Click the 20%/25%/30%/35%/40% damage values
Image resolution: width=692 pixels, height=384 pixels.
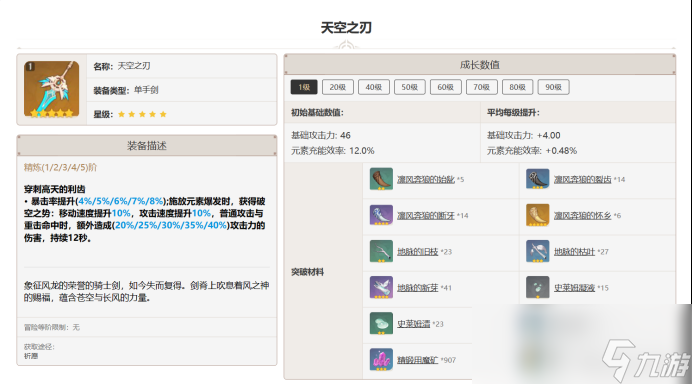coord(171,226)
